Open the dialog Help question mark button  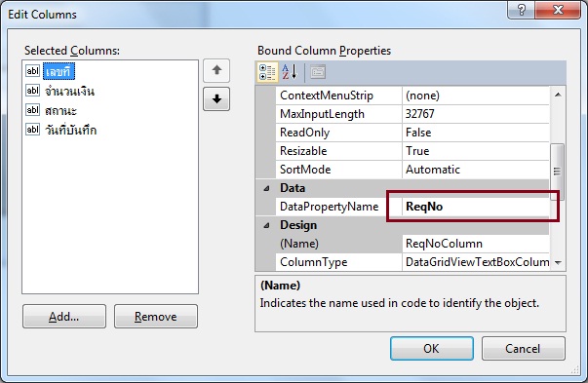click(522, 10)
